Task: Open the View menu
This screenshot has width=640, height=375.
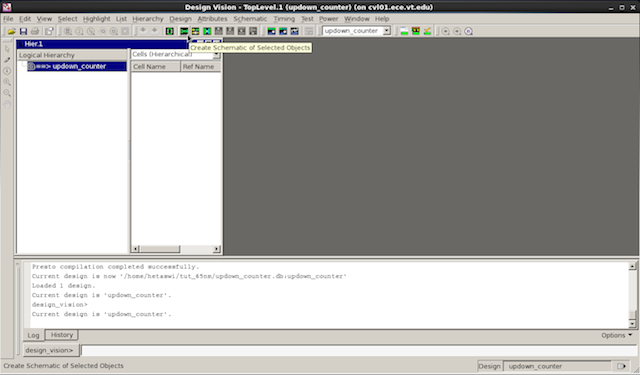Action: [44, 19]
